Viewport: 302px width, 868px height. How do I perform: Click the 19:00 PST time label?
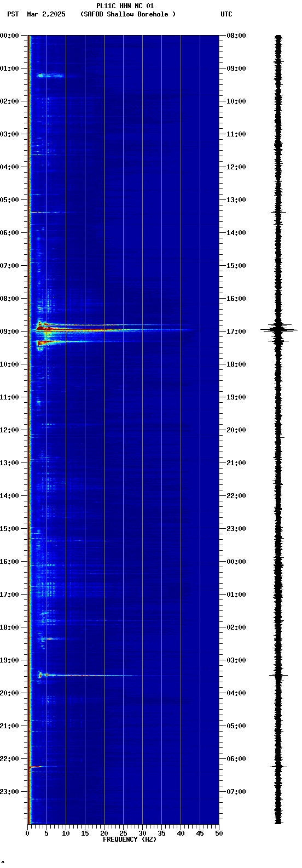coord(10,660)
